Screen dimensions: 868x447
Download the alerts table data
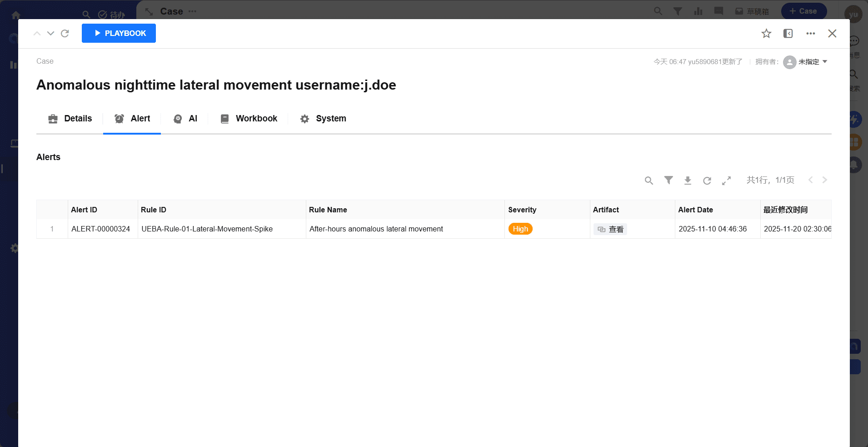pyautogui.click(x=688, y=181)
